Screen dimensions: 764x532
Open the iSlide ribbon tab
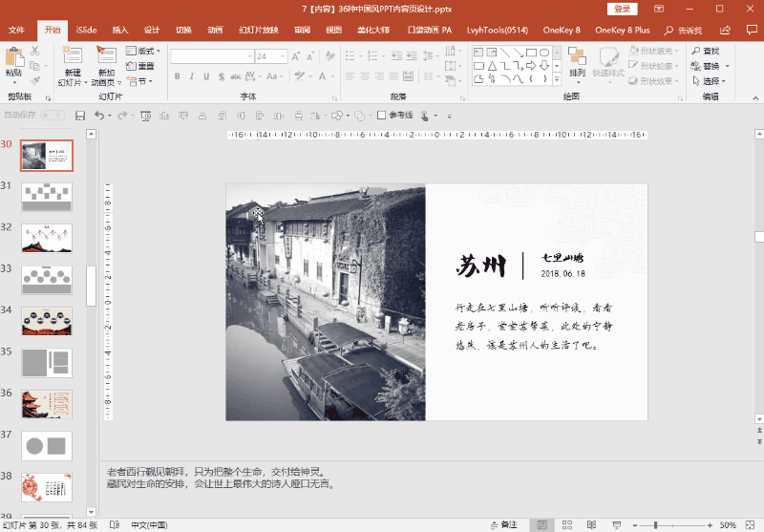point(86,31)
